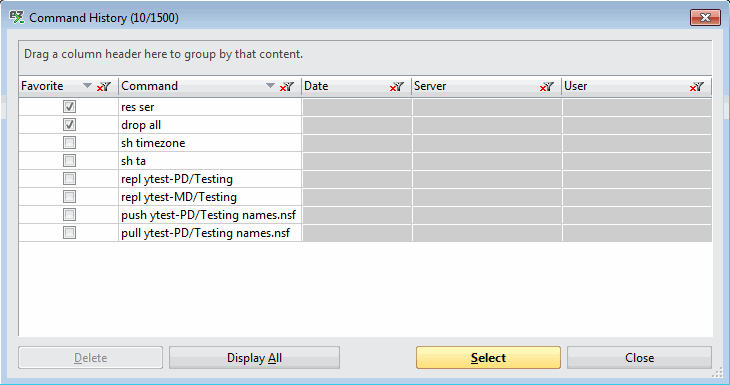Click the filter icon in Server column header
This screenshot has height=385, width=730.
(547, 86)
